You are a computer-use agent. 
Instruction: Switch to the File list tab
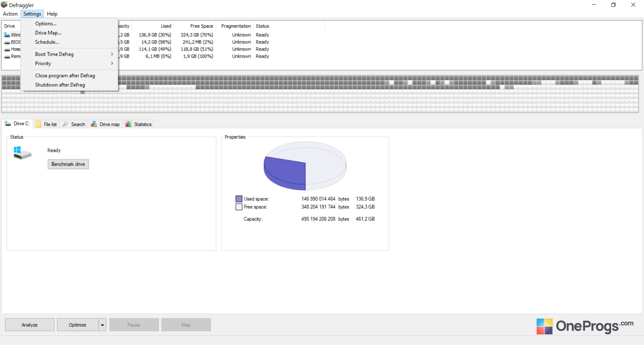click(46, 124)
